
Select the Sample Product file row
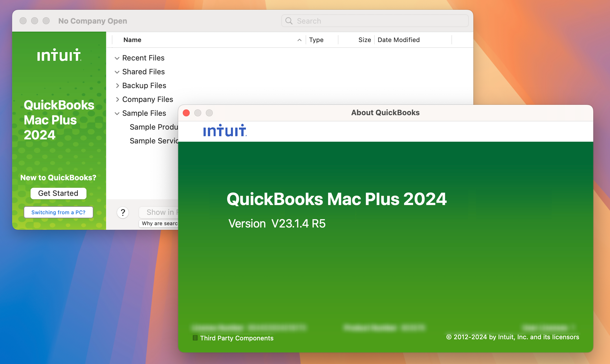(x=154, y=127)
